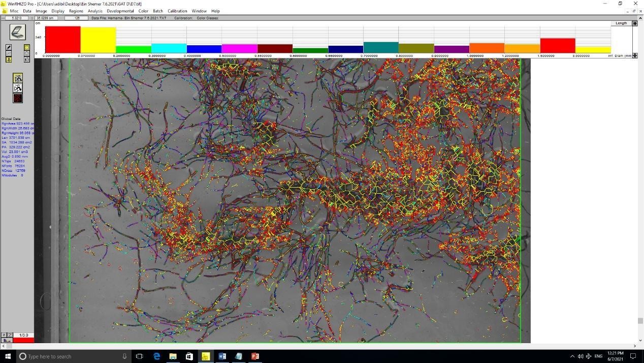Open the Display menu

(58, 11)
